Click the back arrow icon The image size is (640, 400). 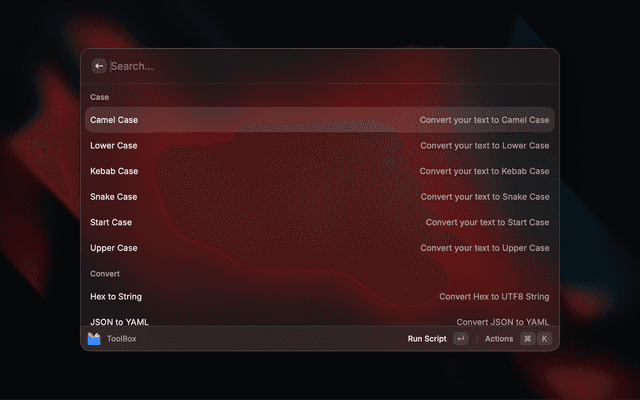tap(99, 66)
